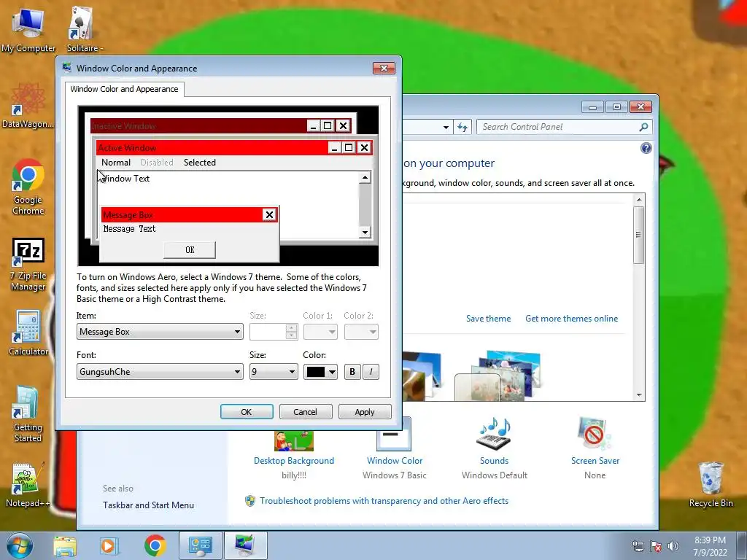Click the themes list scrollbar thumb
The image size is (747, 560).
tap(639, 235)
